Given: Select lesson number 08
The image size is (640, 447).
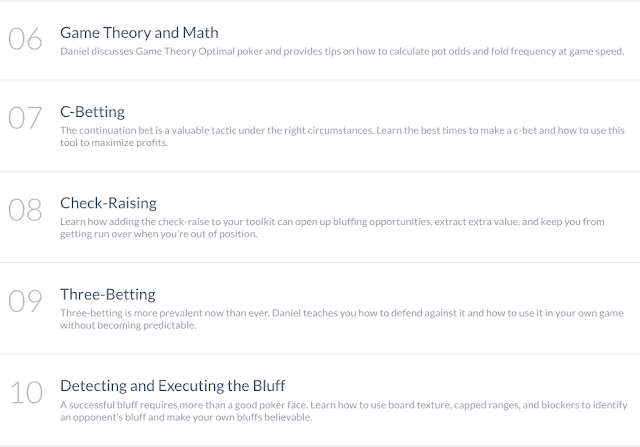Looking at the screenshot, I should (25, 210).
